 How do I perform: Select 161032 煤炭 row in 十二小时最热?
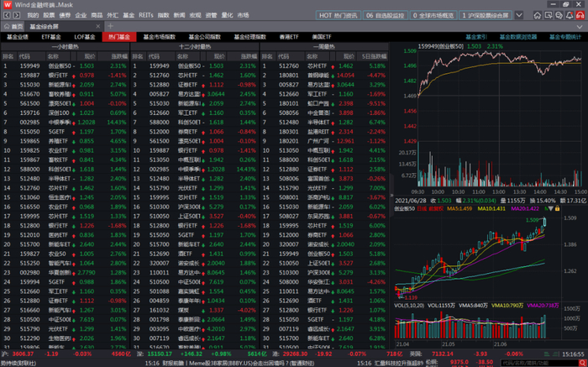[x=195, y=310]
